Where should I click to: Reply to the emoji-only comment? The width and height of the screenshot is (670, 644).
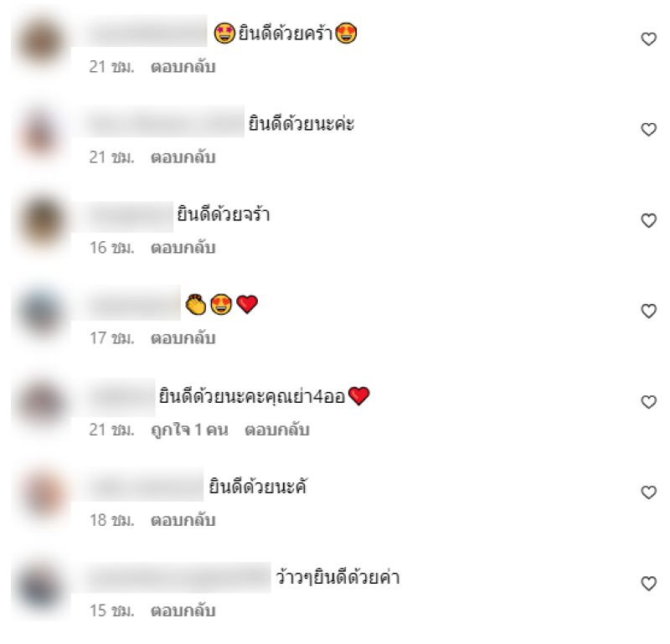coord(183,338)
